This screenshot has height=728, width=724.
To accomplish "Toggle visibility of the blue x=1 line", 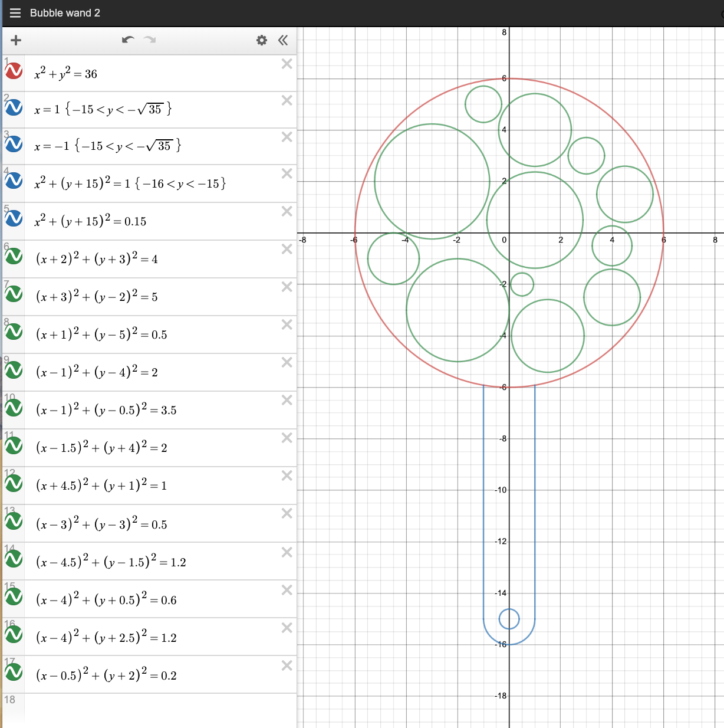I will [x=12, y=109].
